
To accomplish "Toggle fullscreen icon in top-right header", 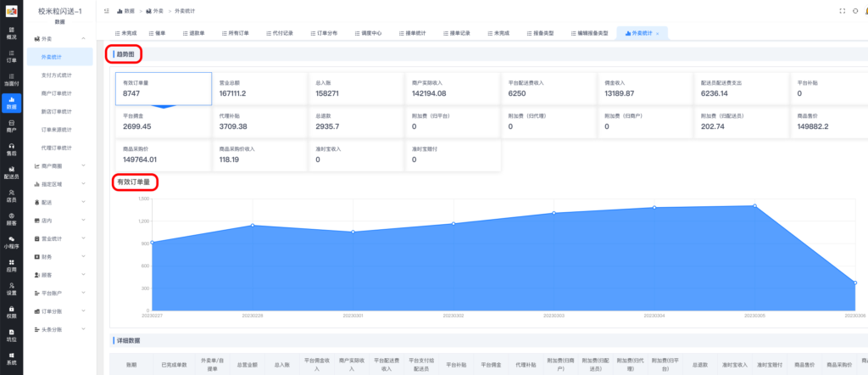I will click(x=842, y=10).
